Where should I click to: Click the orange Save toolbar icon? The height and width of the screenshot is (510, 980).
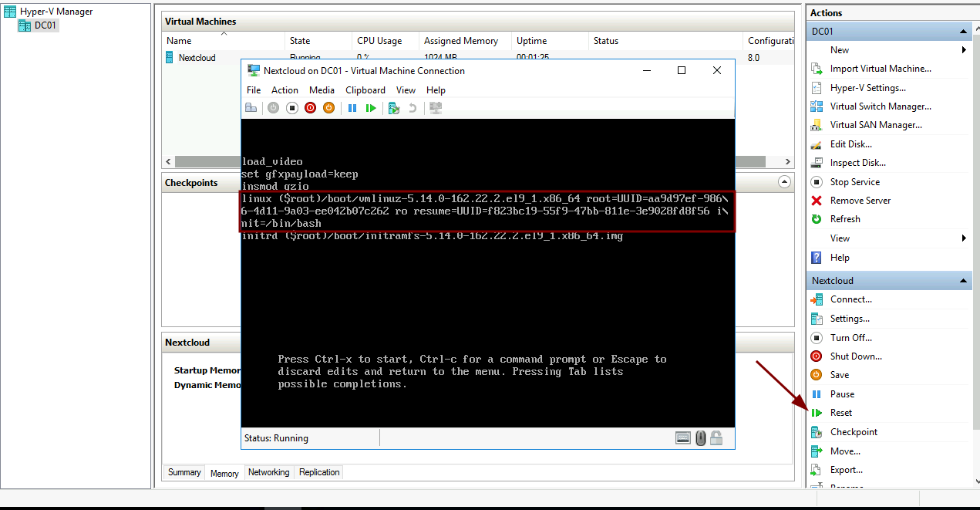(328, 108)
